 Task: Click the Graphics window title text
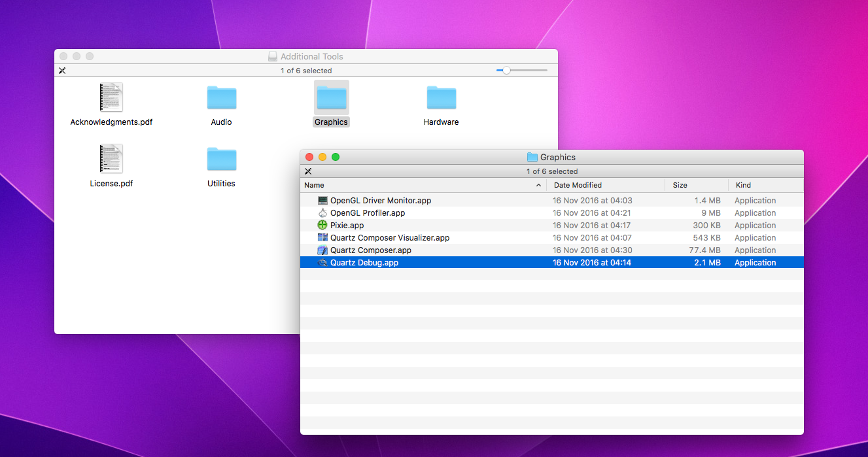coord(558,158)
